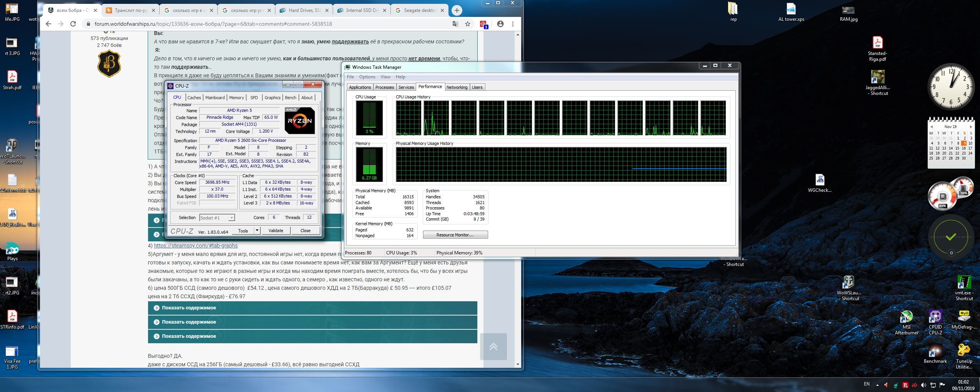Open the MSI Afterburner desktop shortcut
Screen dimensions: 980x392
pos(906,318)
